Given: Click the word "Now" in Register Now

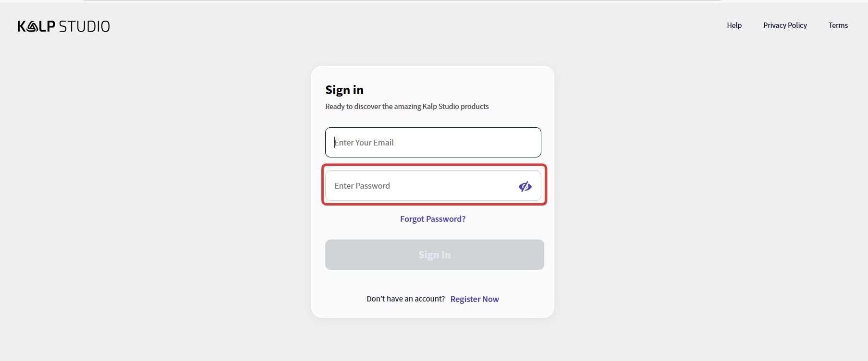Looking at the screenshot, I should click(x=490, y=299).
